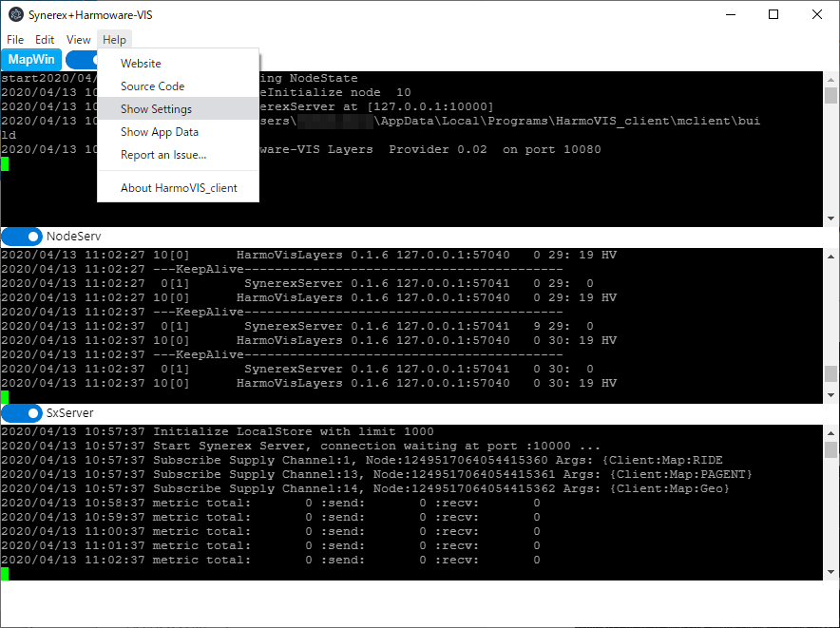Click 'Provider 0.02 on port 10080' text

[x=495, y=149]
